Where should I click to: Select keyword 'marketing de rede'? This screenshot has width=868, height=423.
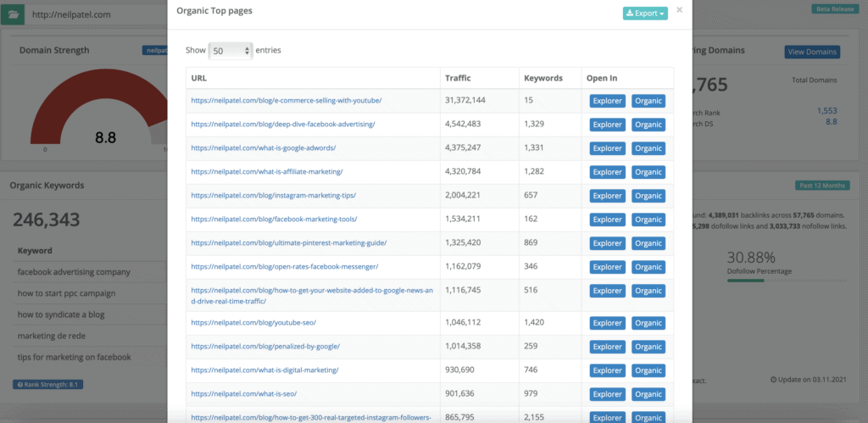[52, 336]
